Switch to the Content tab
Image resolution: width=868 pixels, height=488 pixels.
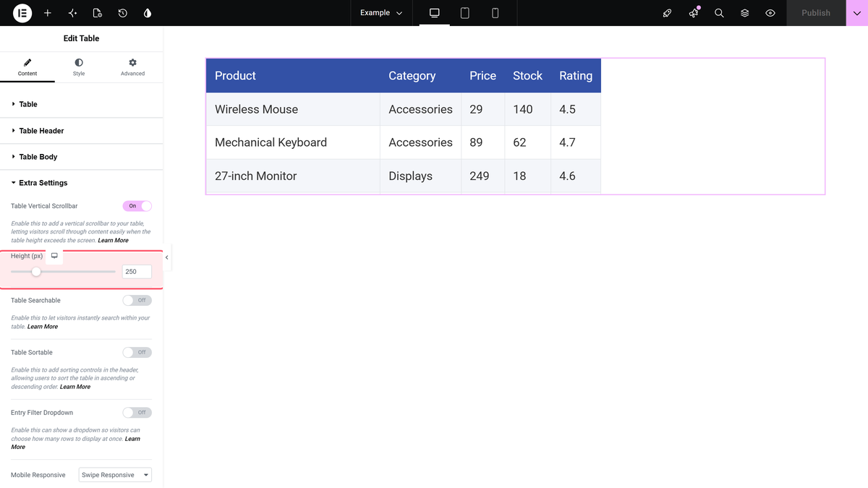point(27,67)
